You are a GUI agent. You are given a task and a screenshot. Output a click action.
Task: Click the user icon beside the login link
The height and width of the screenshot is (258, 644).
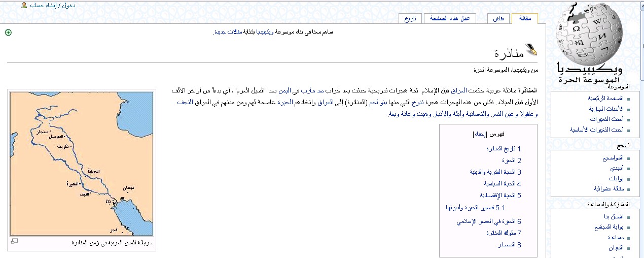tap(24, 5)
